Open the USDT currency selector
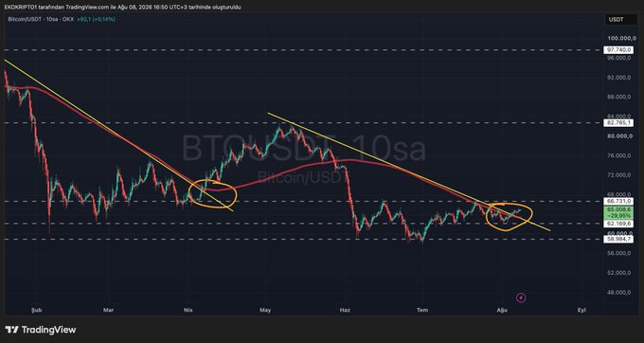The height and width of the screenshot is (343, 644). pos(621,19)
